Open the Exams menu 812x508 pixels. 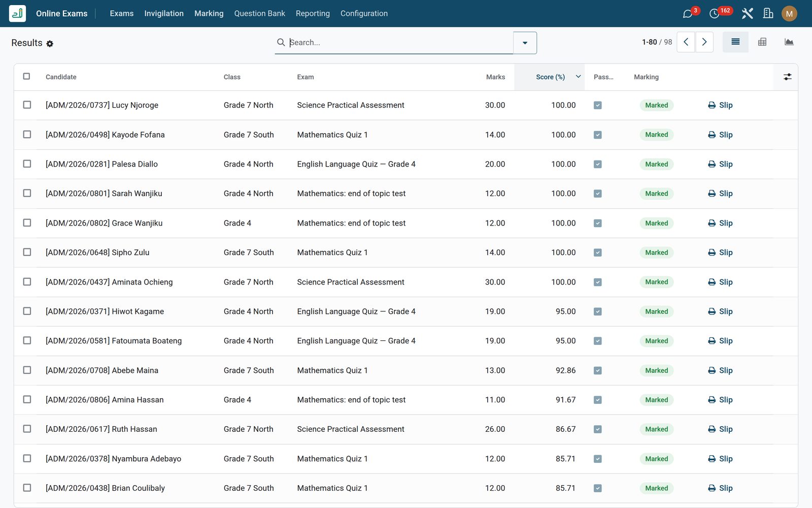[x=122, y=14]
